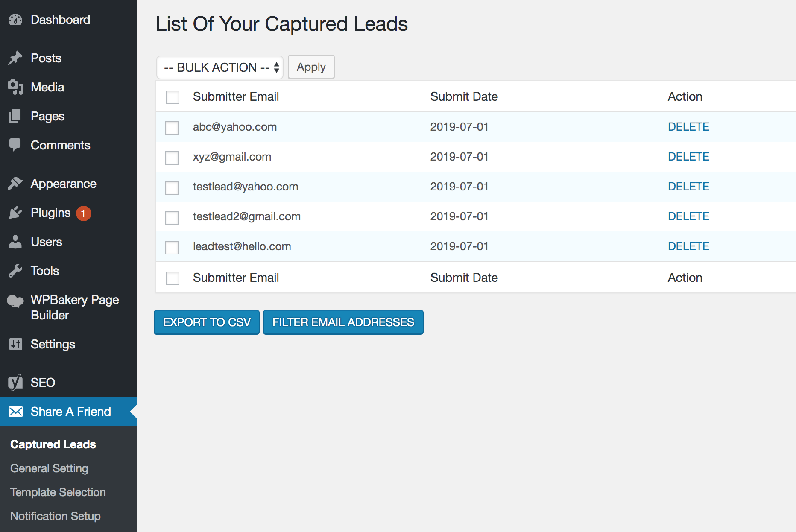Open General Setting submenu item
This screenshot has height=532, width=796.
coord(49,468)
